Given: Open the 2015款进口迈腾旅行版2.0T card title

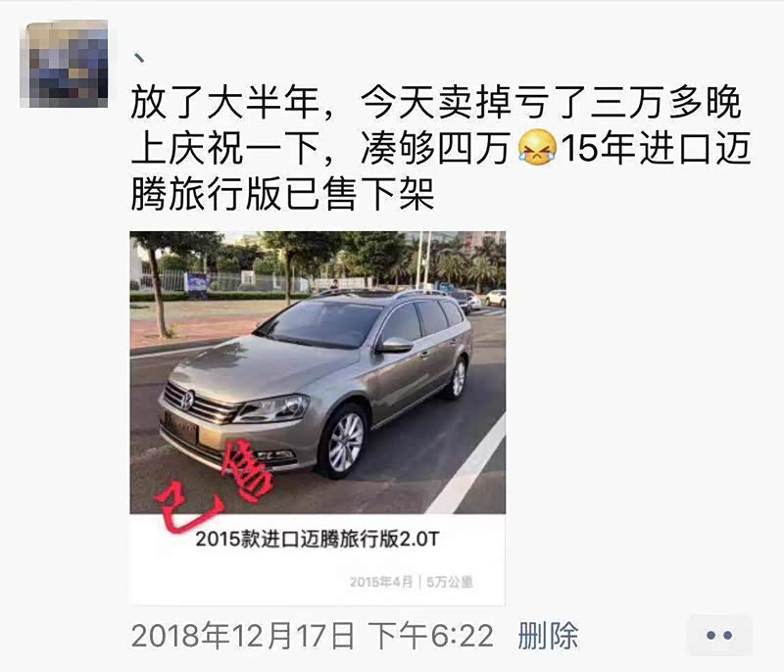Looking at the screenshot, I should pyautogui.click(x=317, y=540).
